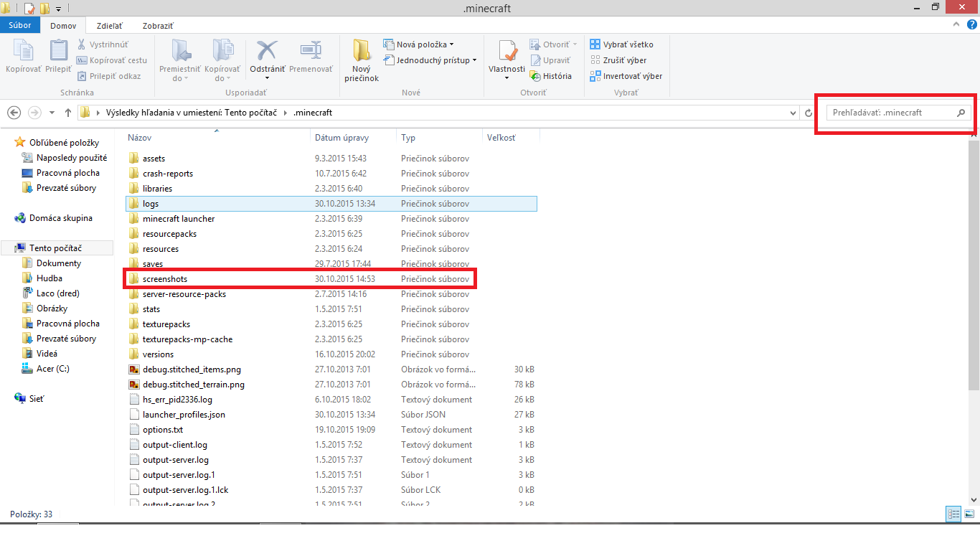980x551 pixels.
Task: Sort by the Názov column header
Action: [x=218, y=137]
